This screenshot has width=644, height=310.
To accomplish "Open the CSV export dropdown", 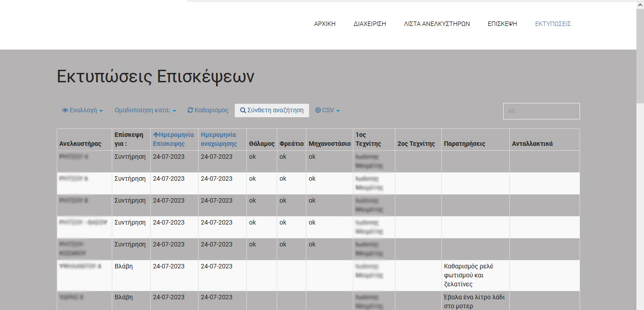I will [327, 110].
